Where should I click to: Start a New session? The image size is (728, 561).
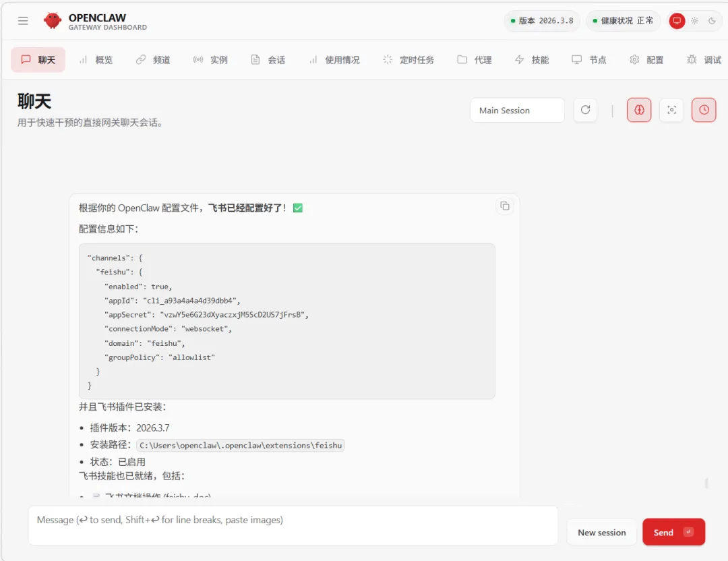point(602,533)
